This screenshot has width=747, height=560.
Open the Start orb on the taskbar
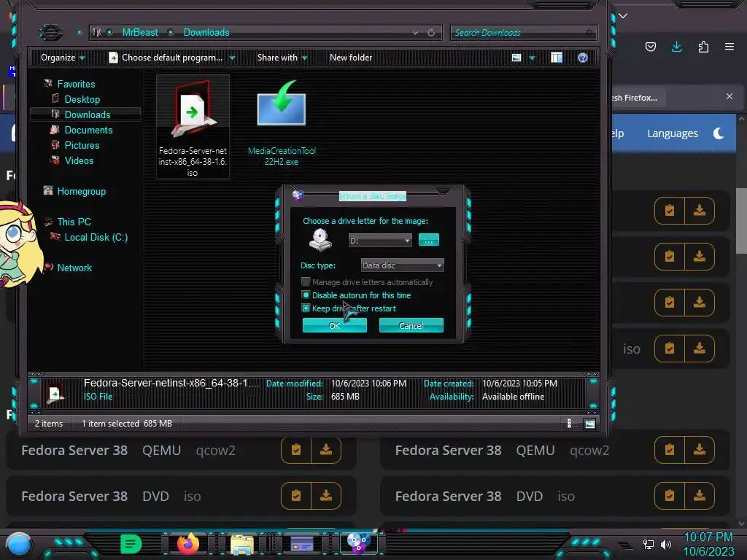click(x=19, y=544)
